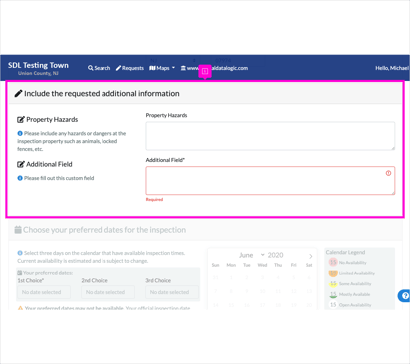The image size is (410, 364).
Task: Open the Requests page in navbar
Action: point(130,68)
